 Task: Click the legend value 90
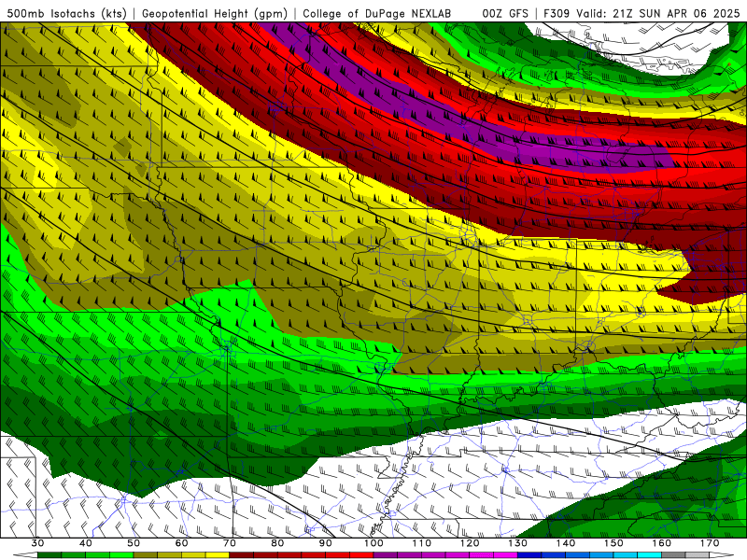(x=325, y=543)
